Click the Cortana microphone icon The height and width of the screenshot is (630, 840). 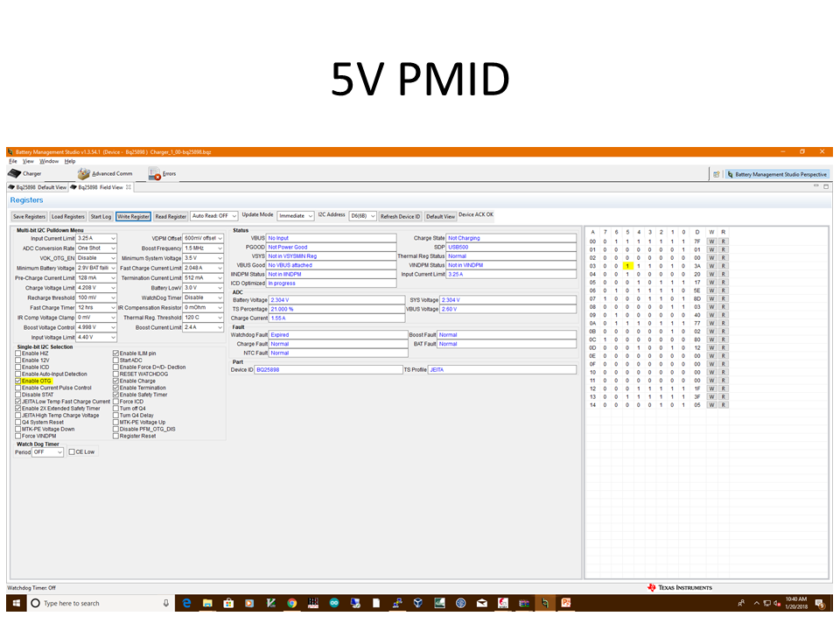click(x=166, y=603)
